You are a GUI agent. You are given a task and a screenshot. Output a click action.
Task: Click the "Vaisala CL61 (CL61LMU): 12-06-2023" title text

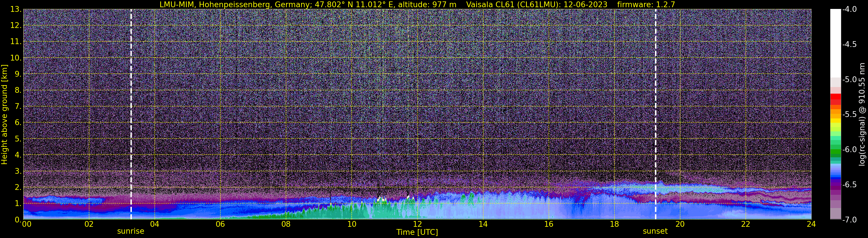tap(537, 4)
